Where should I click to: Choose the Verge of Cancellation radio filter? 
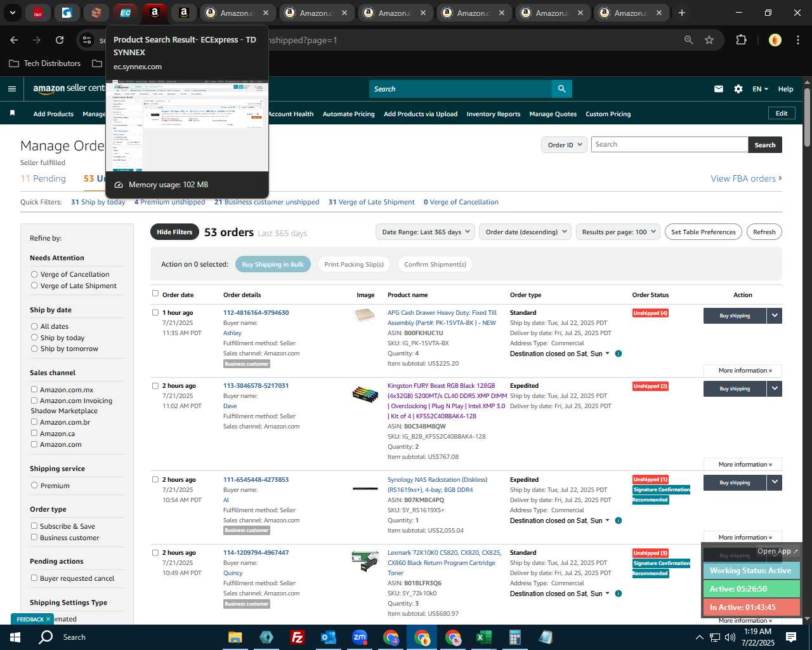(34, 274)
